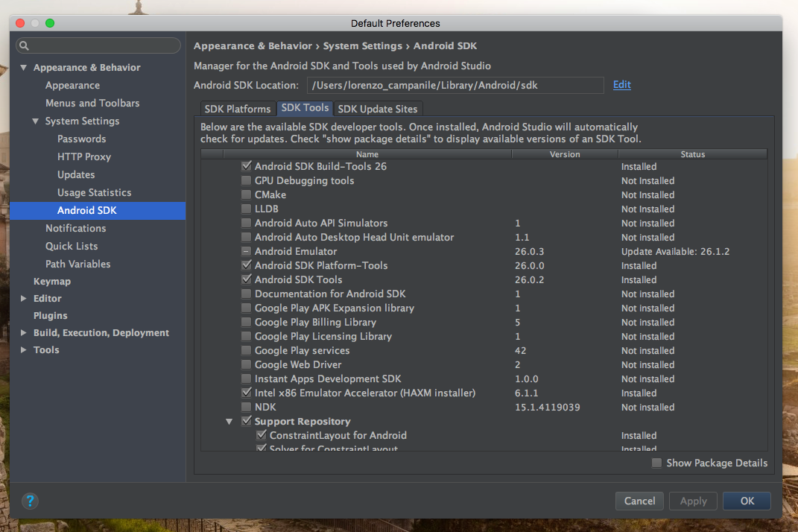Open the Edit link for SDK location
The width and height of the screenshot is (798, 532).
(622, 84)
